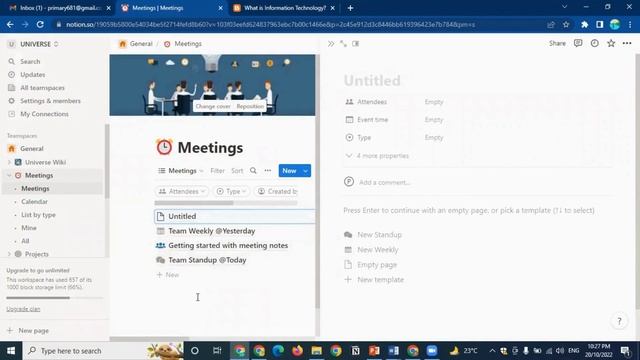Choose the Empty page option
Image resolution: width=640 pixels, height=360 pixels.
377,264
